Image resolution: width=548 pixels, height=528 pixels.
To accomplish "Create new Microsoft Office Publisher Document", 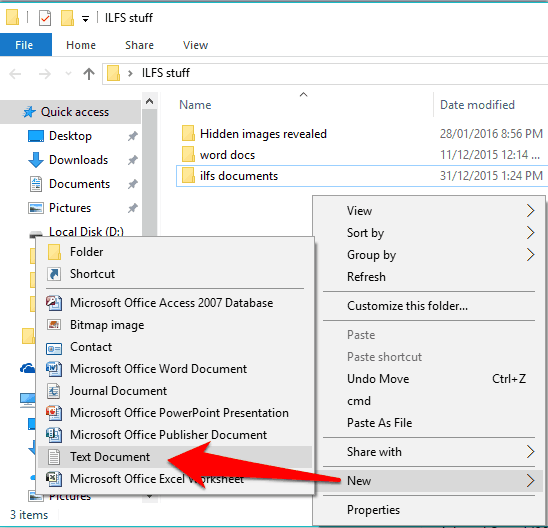I will (x=175, y=435).
